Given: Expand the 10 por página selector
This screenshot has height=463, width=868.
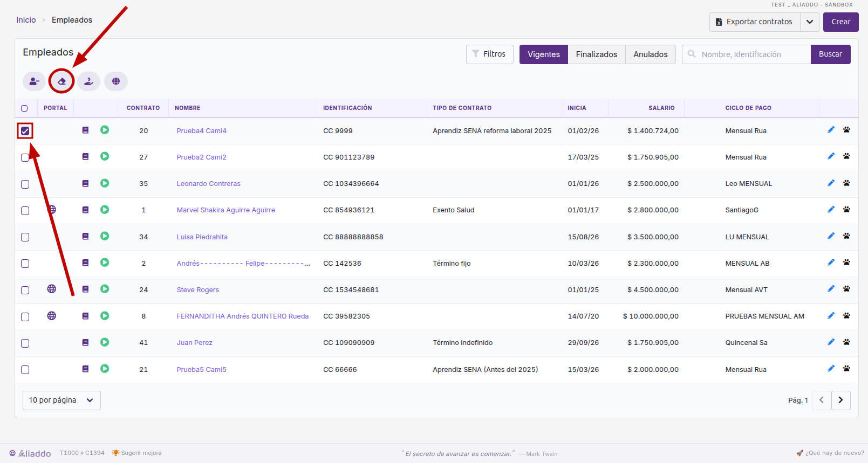Looking at the screenshot, I should [61, 400].
